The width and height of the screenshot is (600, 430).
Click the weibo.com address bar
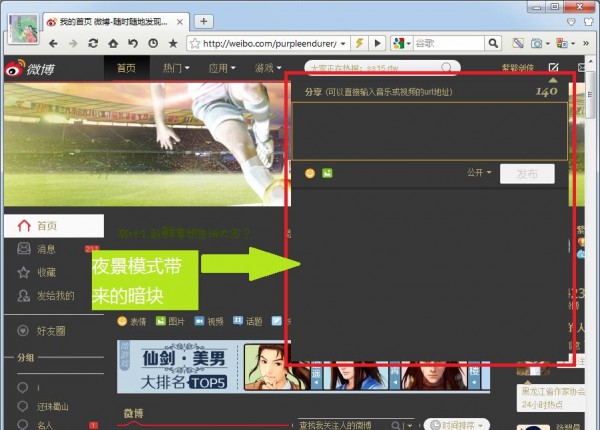click(x=268, y=44)
